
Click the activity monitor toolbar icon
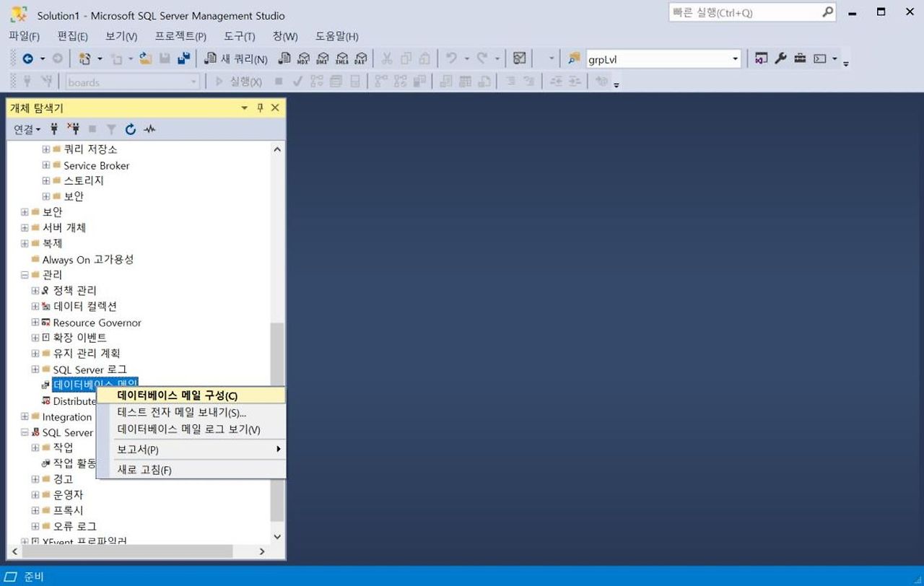point(519,59)
